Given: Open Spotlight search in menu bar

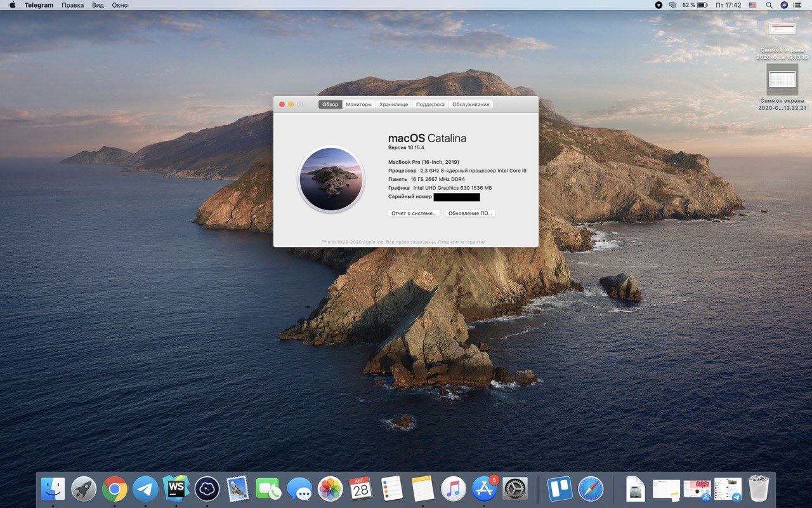Looking at the screenshot, I should [769, 5].
